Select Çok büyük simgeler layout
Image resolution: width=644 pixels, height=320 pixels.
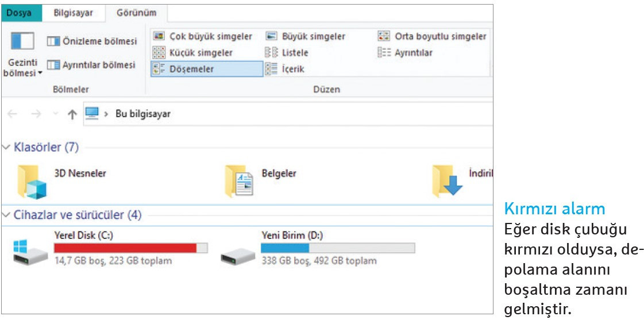tap(202, 36)
